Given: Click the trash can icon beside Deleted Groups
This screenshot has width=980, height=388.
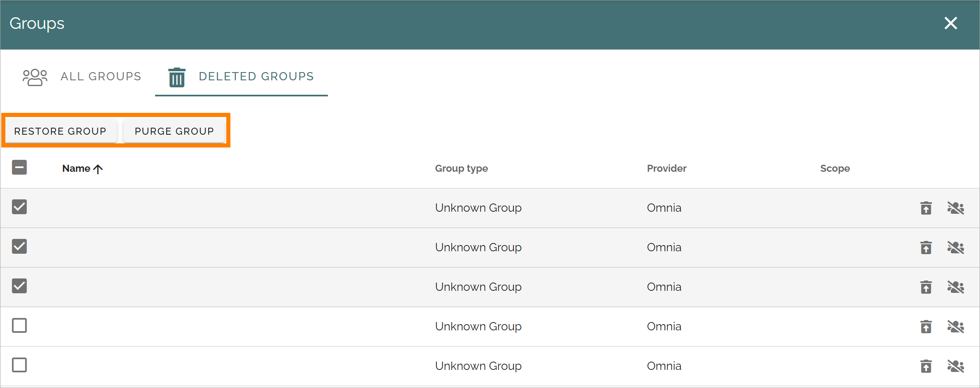Looking at the screenshot, I should pos(177,77).
